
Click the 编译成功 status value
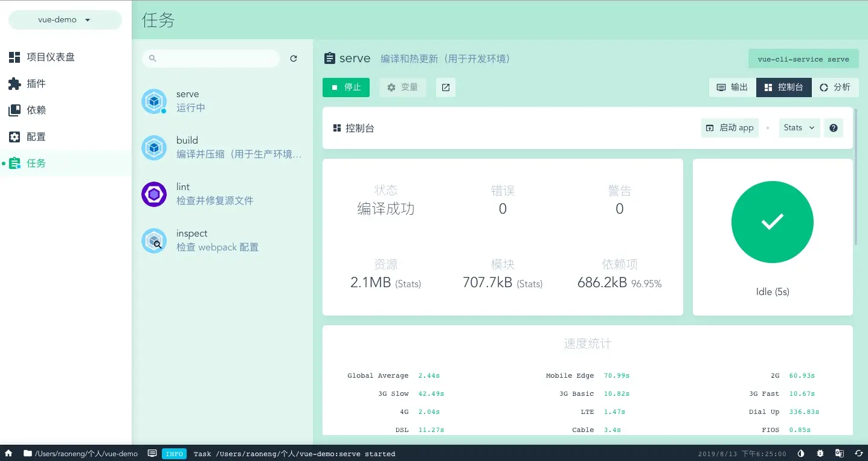point(386,209)
